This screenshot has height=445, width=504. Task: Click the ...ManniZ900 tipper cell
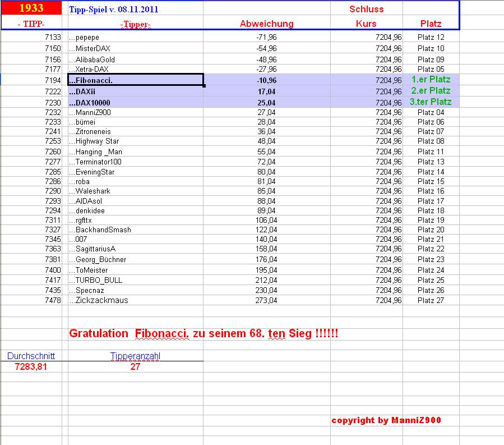135,112
